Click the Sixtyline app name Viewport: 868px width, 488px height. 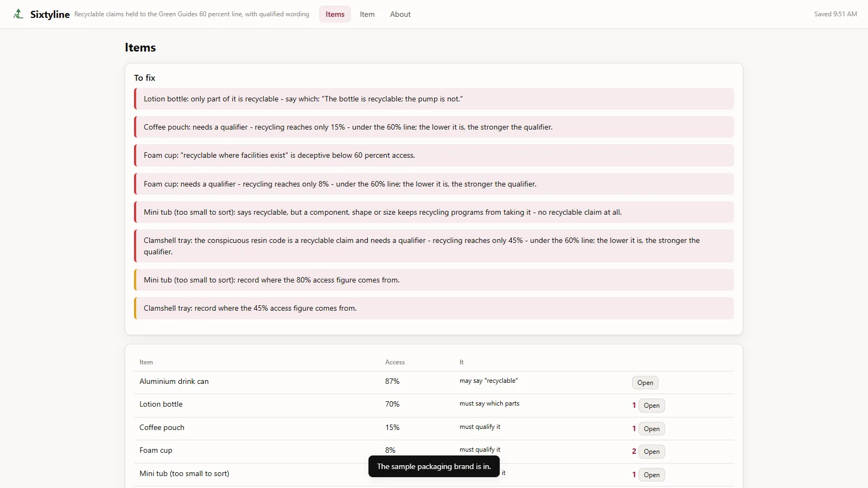[x=50, y=14]
